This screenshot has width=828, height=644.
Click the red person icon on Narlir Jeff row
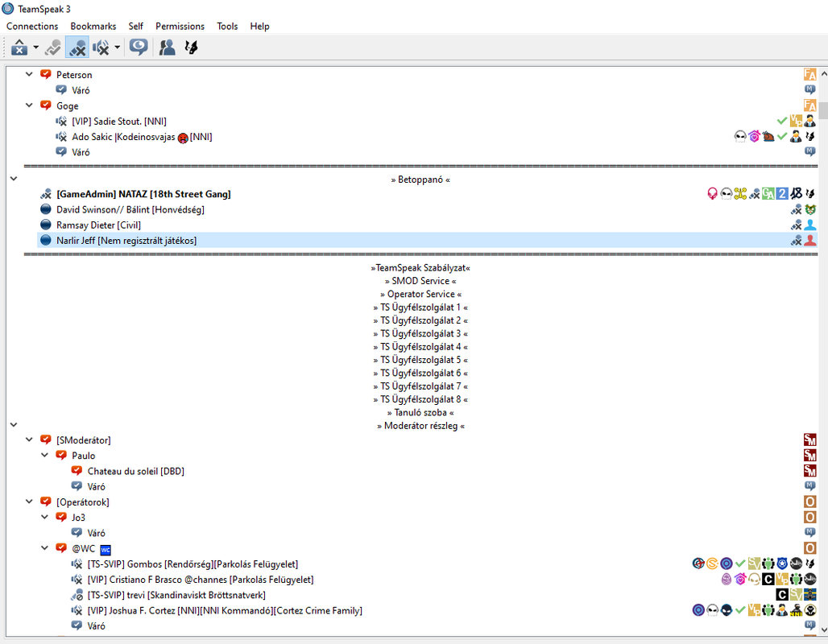pyautogui.click(x=810, y=240)
